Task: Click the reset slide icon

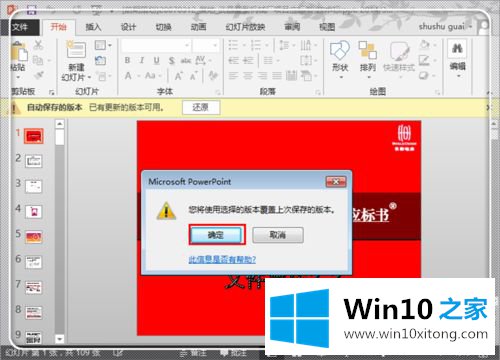Action: [100, 60]
